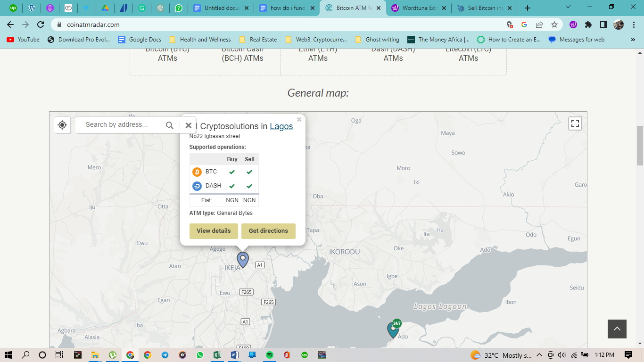644x362 pixels.
Task: Open the Google Docs bookmark
Action: pos(140,40)
